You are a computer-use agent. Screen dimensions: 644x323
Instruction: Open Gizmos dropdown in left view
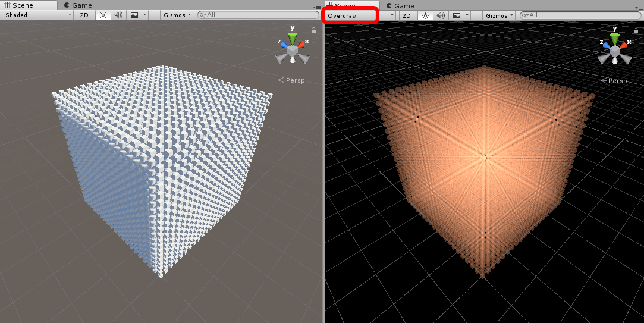[177, 15]
